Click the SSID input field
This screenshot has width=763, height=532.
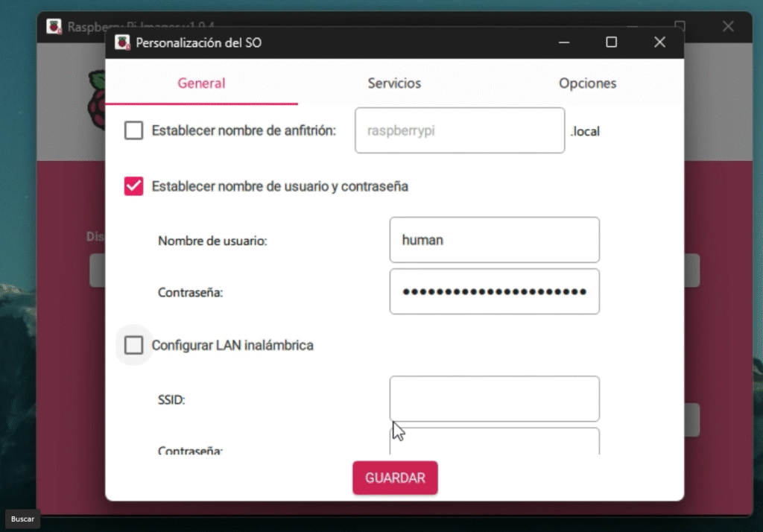coord(495,399)
